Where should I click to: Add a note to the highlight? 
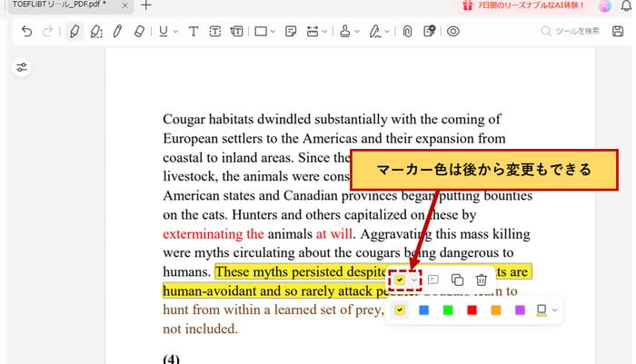pyautogui.click(x=433, y=280)
